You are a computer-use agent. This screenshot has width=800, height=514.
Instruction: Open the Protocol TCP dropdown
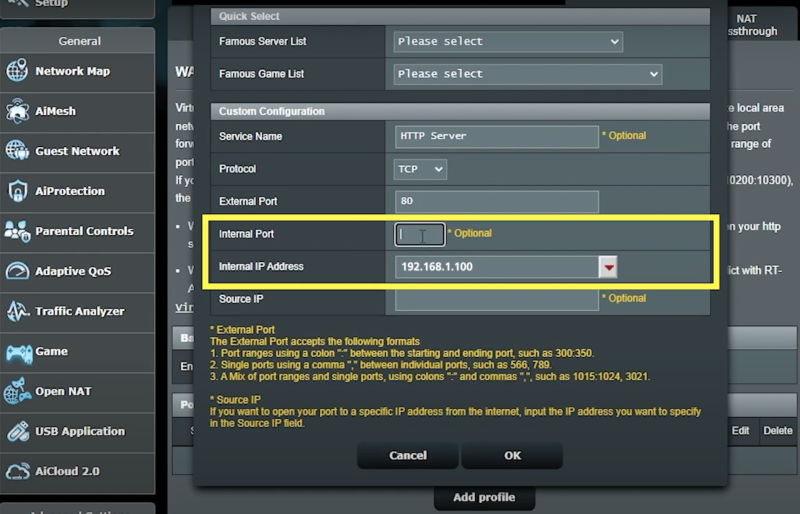420,169
